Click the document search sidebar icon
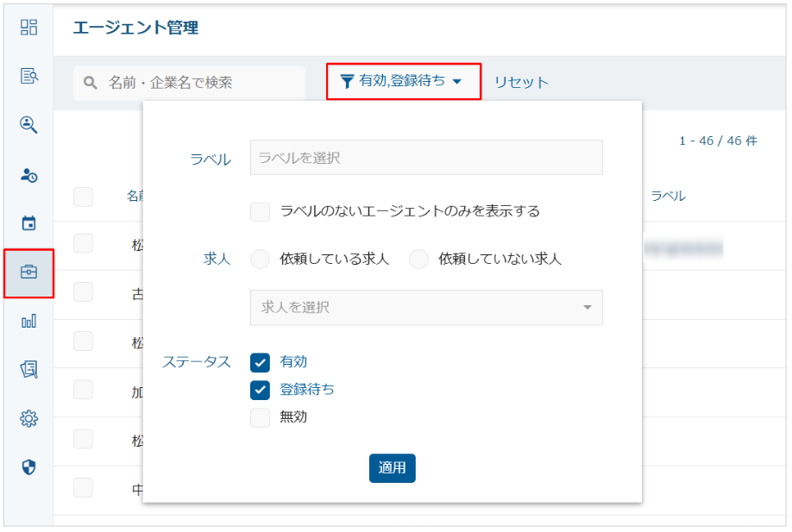 click(x=28, y=76)
